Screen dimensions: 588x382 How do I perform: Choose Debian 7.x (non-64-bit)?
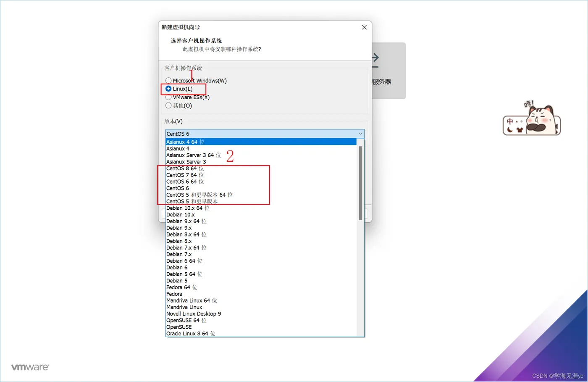tap(261, 254)
